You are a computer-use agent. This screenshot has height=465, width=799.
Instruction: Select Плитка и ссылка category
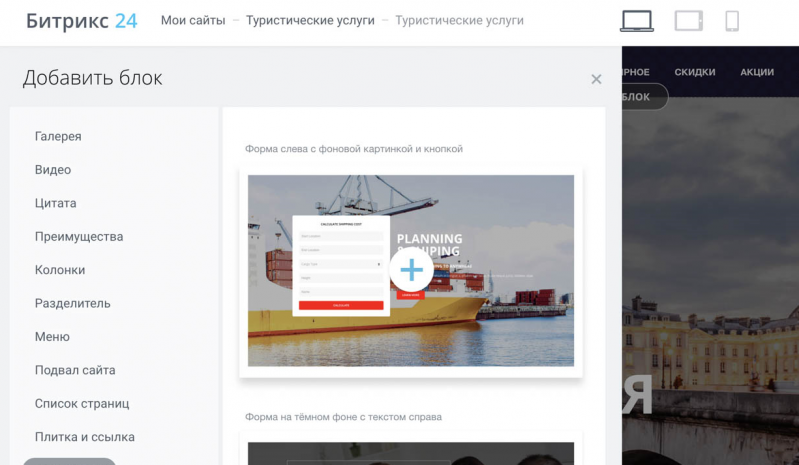(85, 437)
